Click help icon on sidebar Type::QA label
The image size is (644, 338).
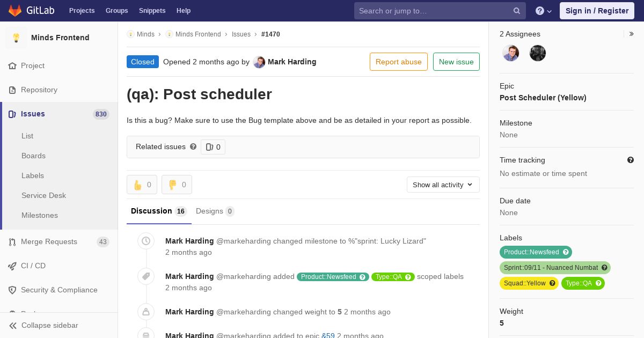click(x=598, y=283)
